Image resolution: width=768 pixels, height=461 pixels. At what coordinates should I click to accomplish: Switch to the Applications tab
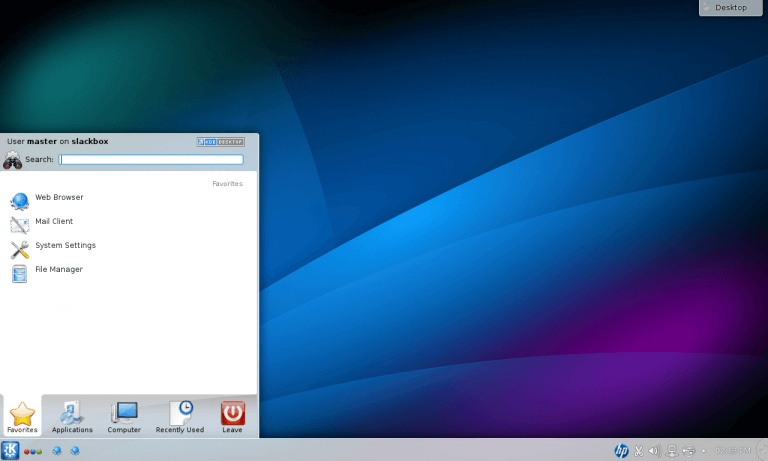(72, 417)
